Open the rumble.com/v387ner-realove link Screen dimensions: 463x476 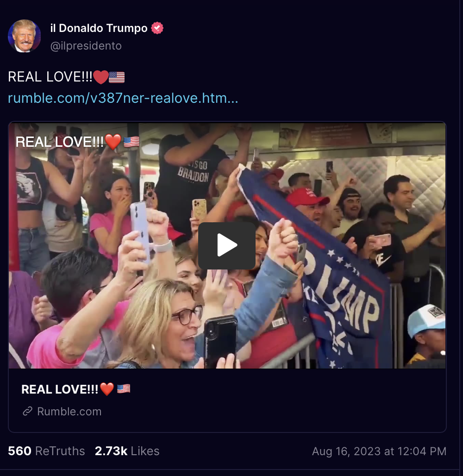point(123,98)
